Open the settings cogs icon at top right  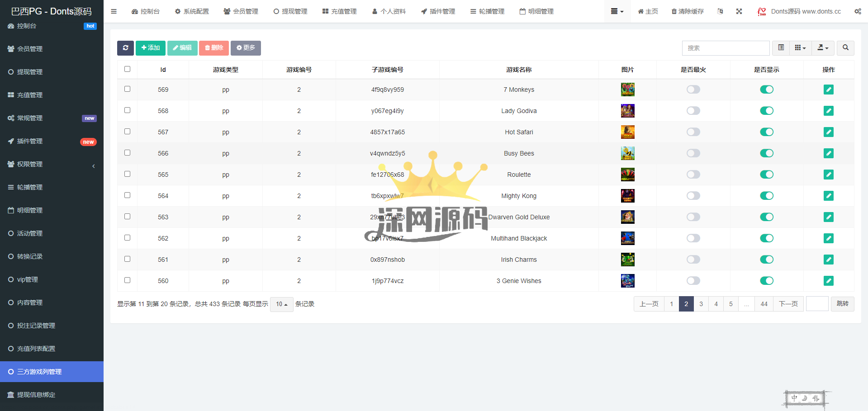coord(858,11)
